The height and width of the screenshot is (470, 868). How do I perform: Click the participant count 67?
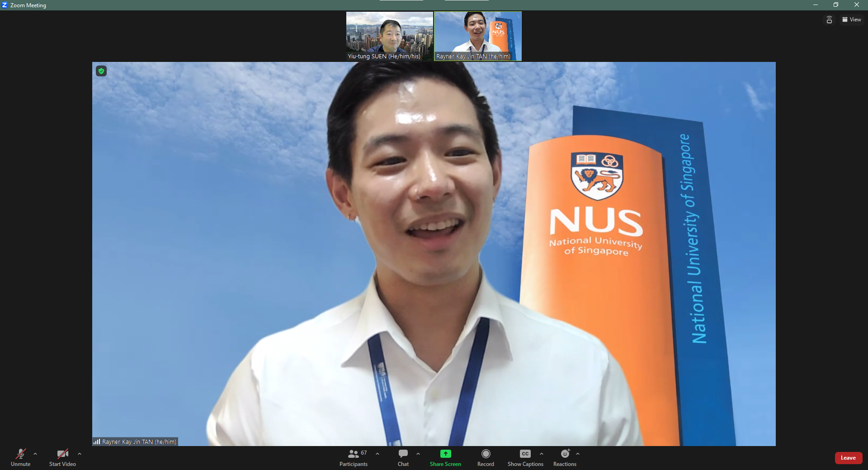tap(364, 453)
